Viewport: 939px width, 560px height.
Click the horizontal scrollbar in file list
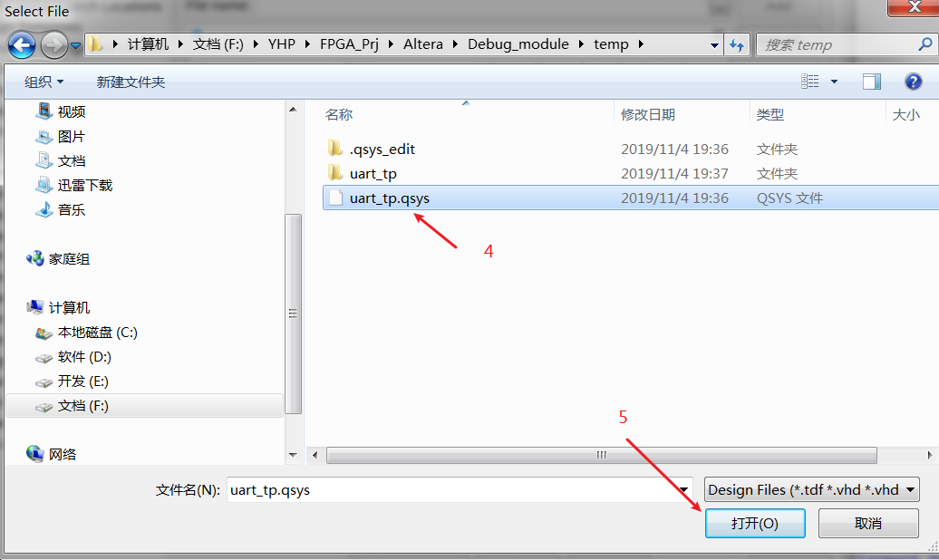pyautogui.click(x=601, y=455)
